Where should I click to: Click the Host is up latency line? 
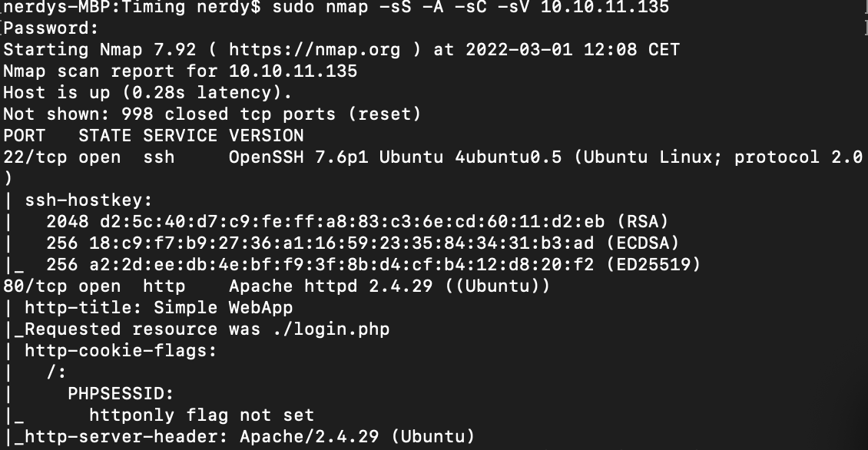[x=147, y=92]
